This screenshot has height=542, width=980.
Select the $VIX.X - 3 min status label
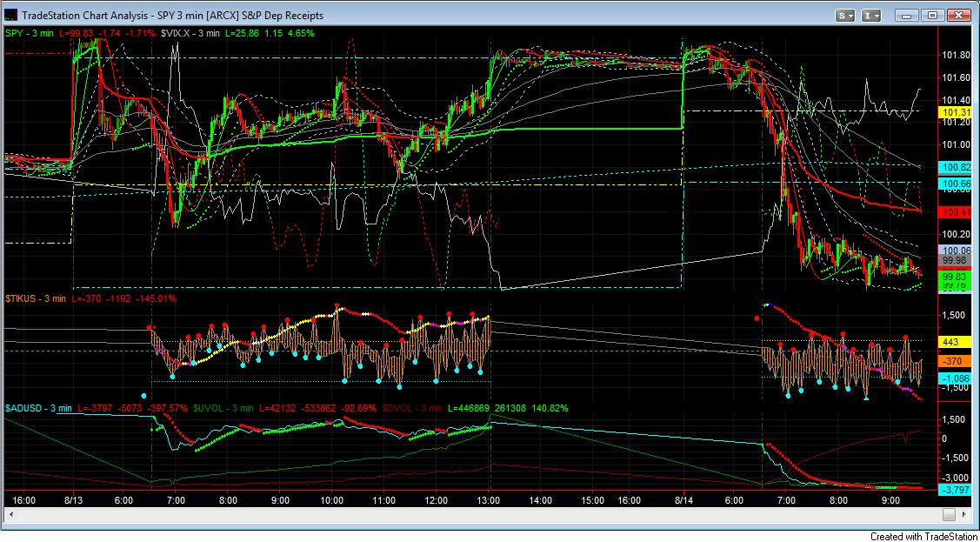190,32
